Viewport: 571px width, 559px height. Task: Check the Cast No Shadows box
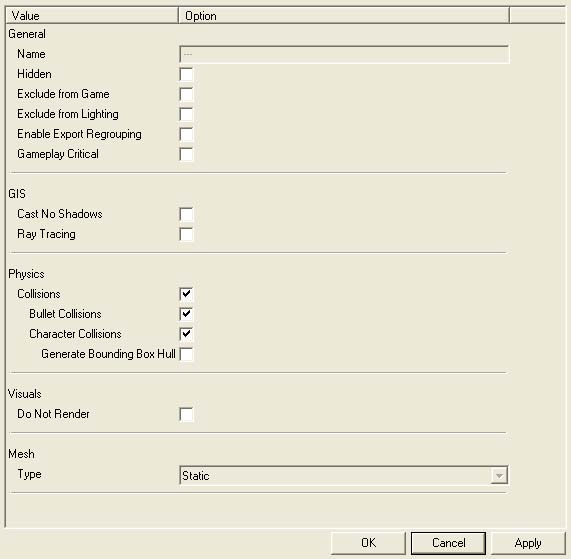coord(186,214)
